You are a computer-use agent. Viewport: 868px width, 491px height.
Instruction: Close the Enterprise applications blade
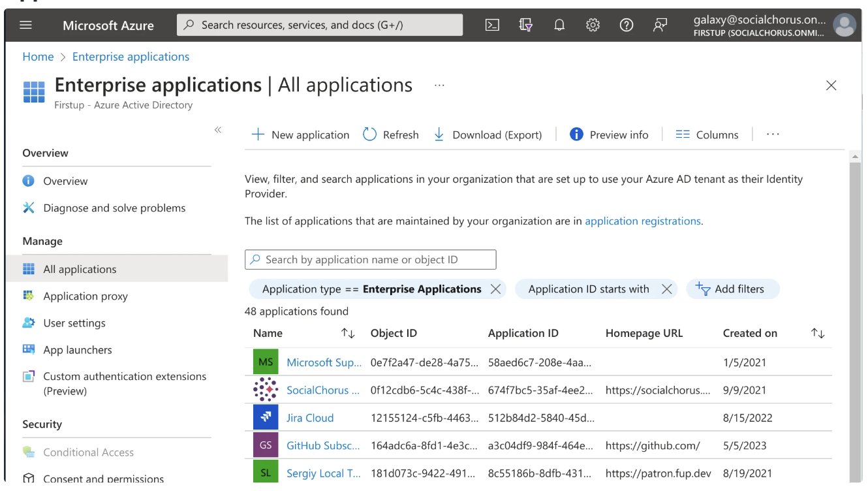831,86
